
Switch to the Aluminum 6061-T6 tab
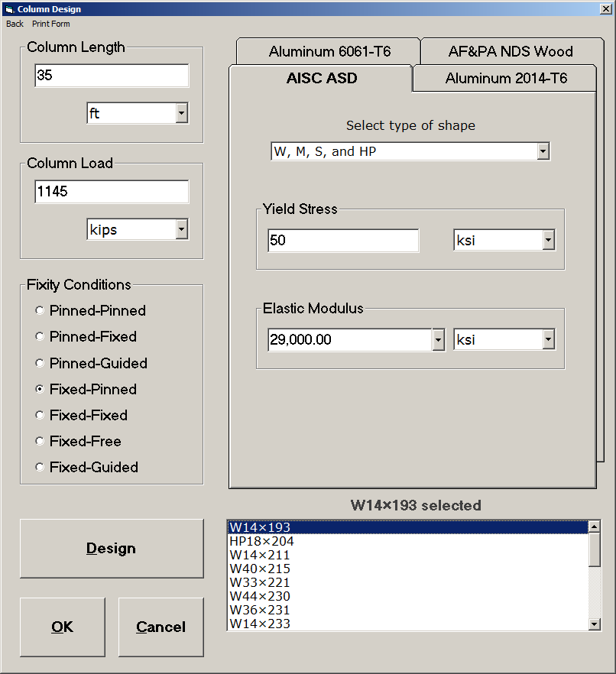point(329,51)
